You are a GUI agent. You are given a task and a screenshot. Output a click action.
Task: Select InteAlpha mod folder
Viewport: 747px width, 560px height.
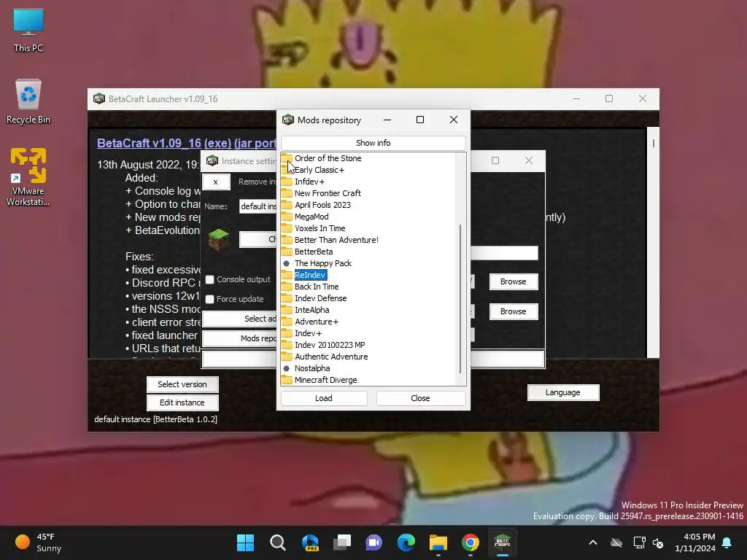pos(311,310)
